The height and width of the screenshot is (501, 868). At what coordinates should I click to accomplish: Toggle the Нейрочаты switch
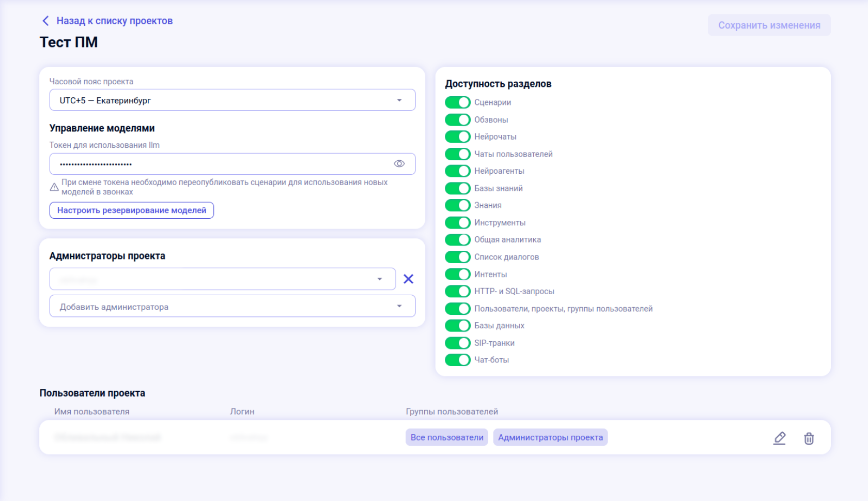coord(458,136)
